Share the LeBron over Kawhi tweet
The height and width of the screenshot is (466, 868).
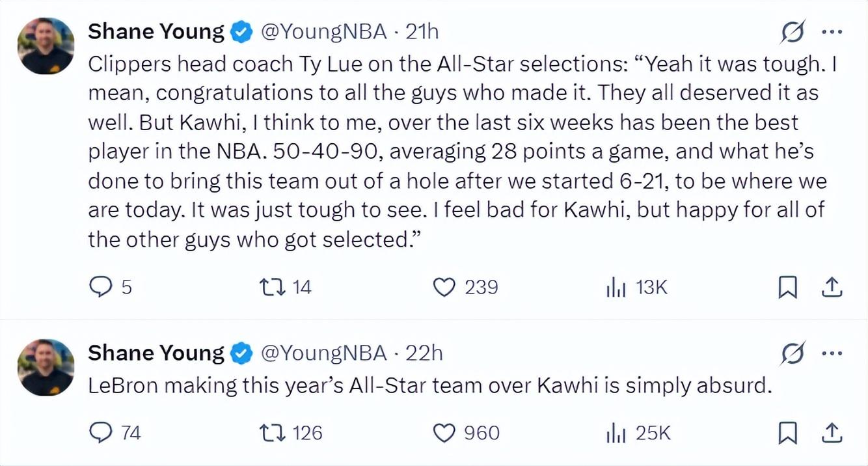tap(832, 433)
